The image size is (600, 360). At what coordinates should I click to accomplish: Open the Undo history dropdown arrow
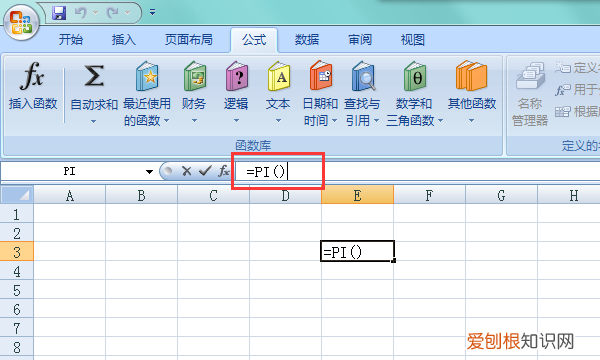click(x=95, y=13)
